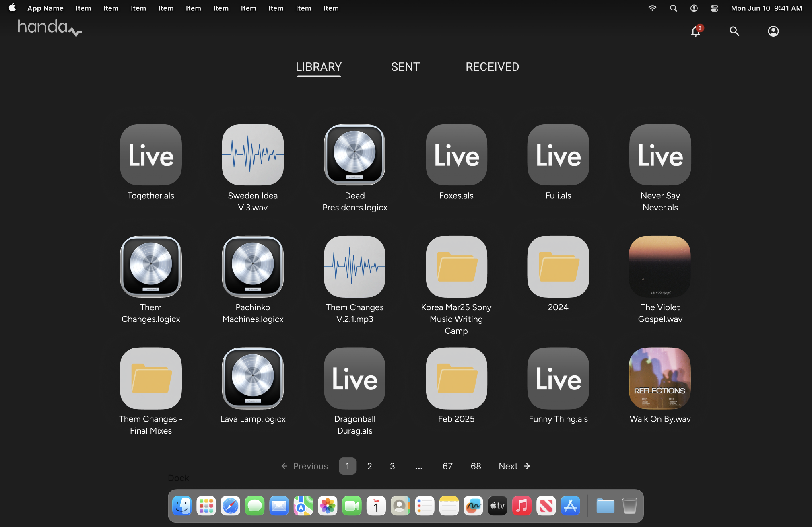Open the 2024 folder

558,266
